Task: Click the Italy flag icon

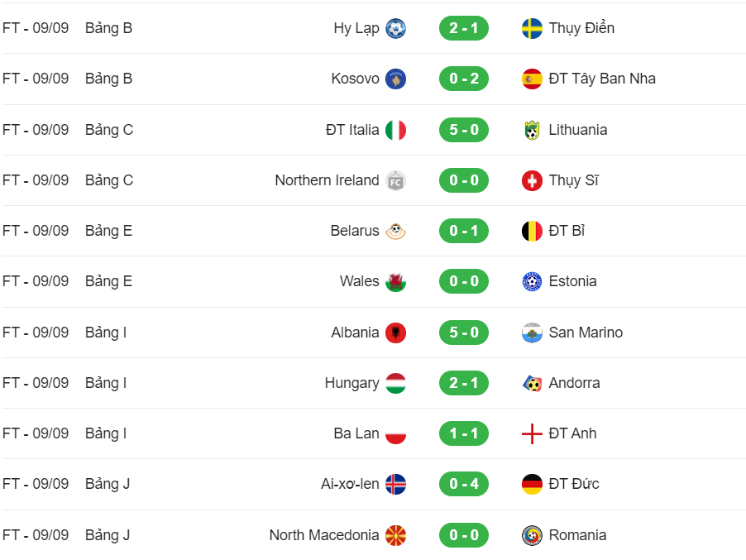Action: click(x=395, y=130)
